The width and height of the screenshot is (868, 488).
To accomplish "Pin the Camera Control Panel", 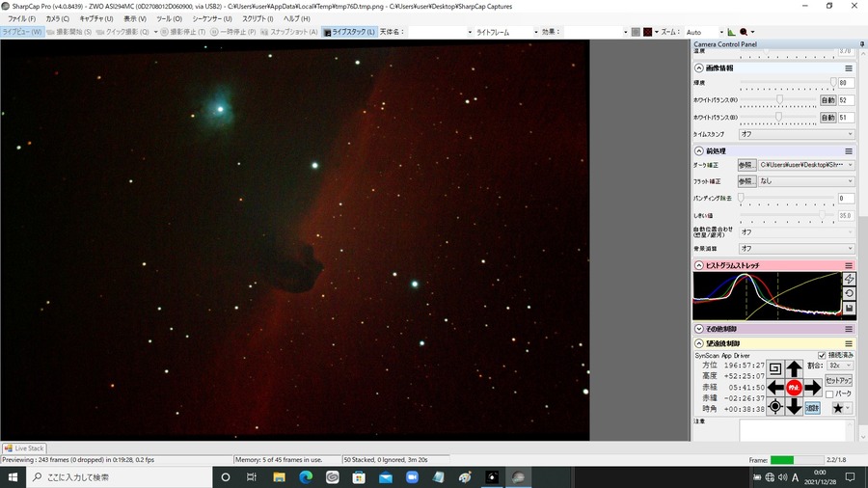I will point(862,44).
